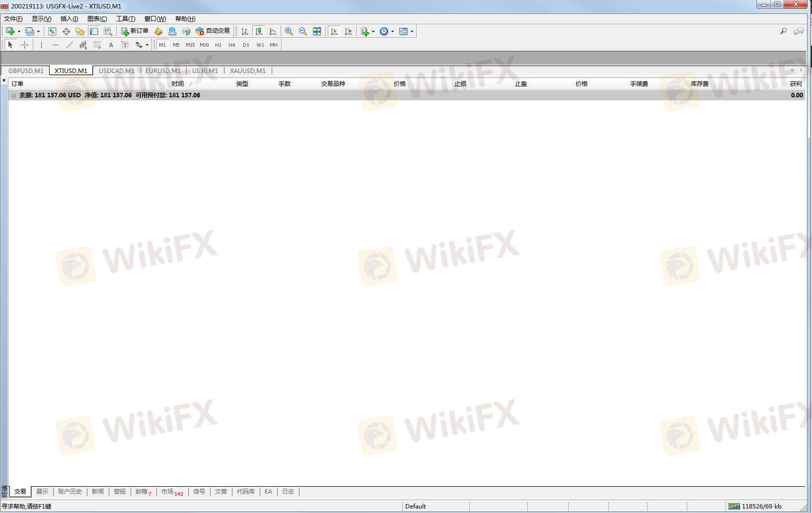Open the 文件 (File) menu
Screen dimensions: 812x513
pyautogui.click(x=13, y=19)
